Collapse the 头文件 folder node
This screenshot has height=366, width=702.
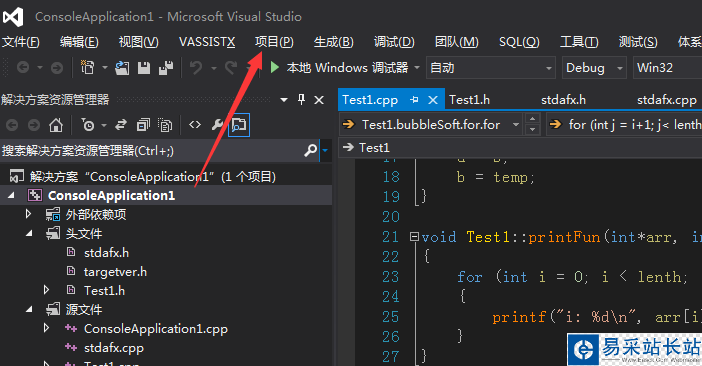tap(29, 233)
